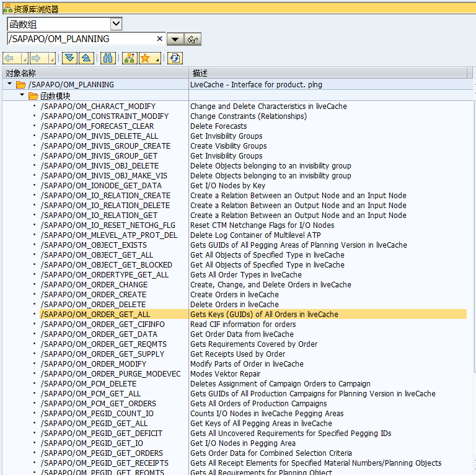Select /SAPAPO/OM_ORDER_GET_REQMTS entry
Screen dimensions: 476x475
coord(104,344)
